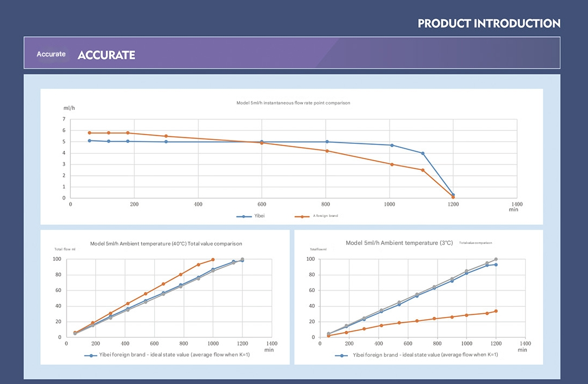Click the 'PRODUCT INTRODUCTION' header text
This screenshot has height=384, width=588.
pos(489,23)
